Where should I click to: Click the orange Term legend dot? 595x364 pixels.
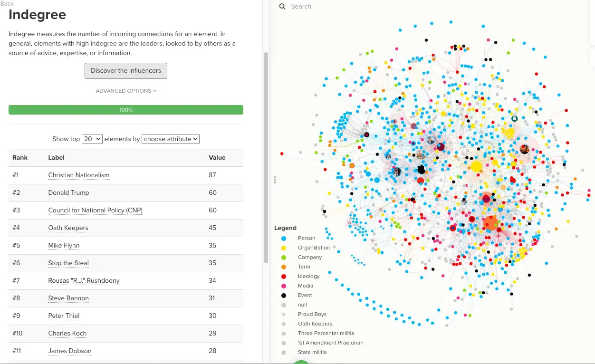click(x=284, y=267)
